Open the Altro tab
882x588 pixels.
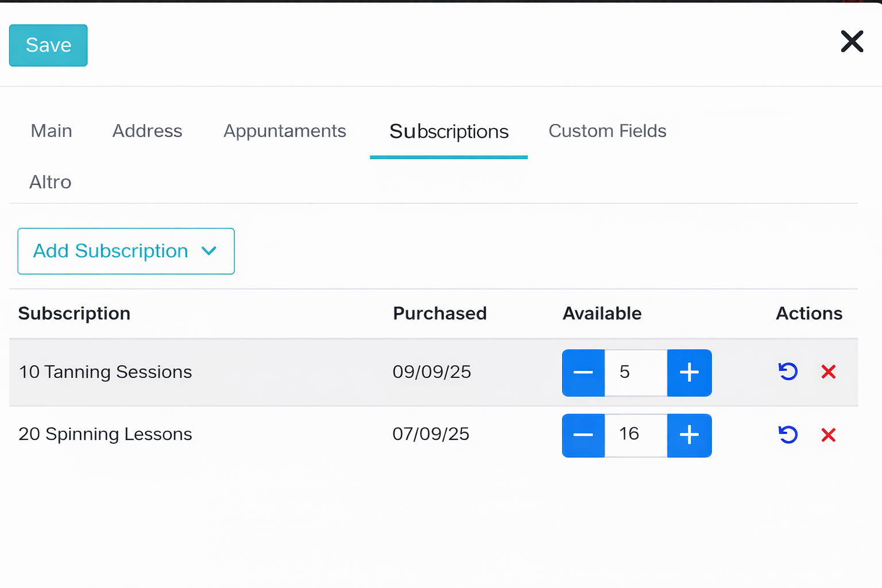[50, 182]
